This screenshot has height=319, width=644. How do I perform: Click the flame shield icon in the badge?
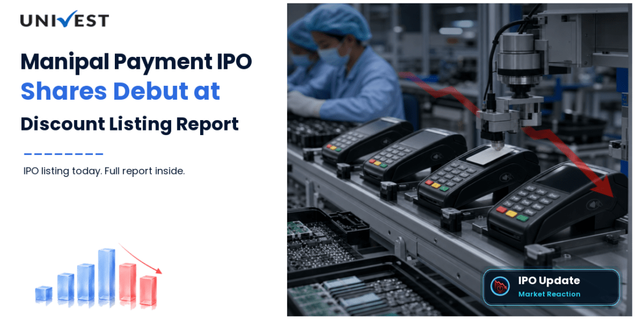500,287
